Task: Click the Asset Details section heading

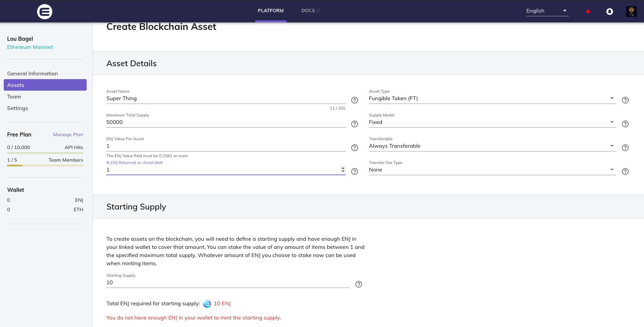Action: [x=132, y=63]
